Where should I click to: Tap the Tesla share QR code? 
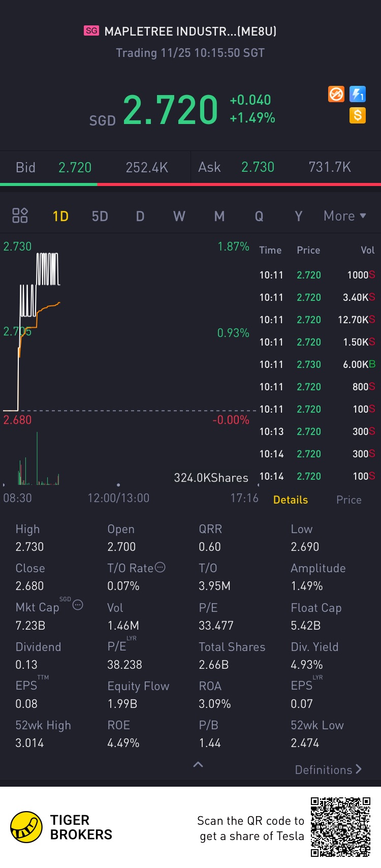coord(340,827)
